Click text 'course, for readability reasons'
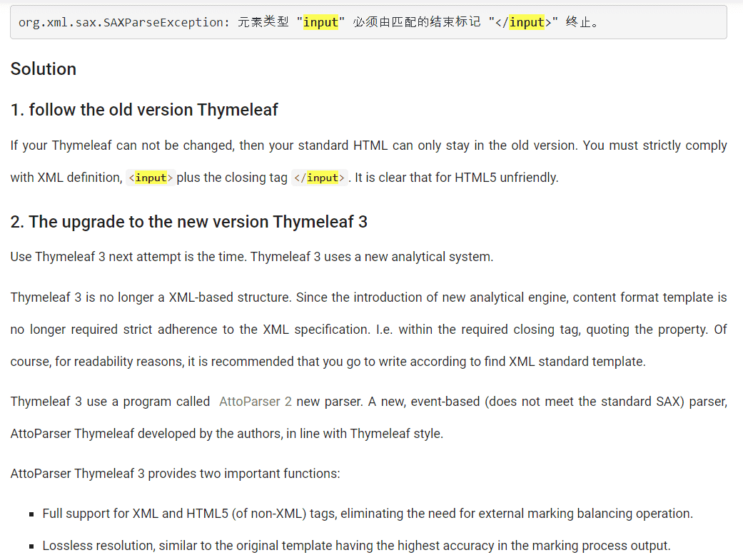This screenshot has width=743, height=560. point(97,362)
